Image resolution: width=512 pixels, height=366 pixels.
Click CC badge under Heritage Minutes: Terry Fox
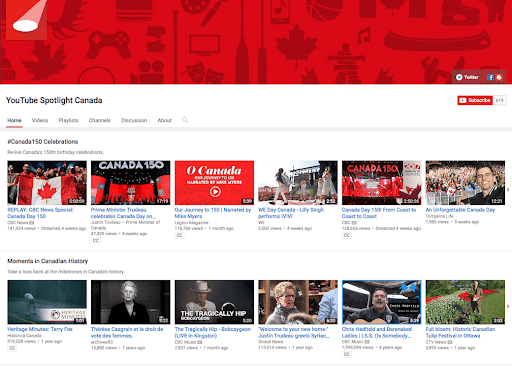pyautogui.click(x=12, y=348)
